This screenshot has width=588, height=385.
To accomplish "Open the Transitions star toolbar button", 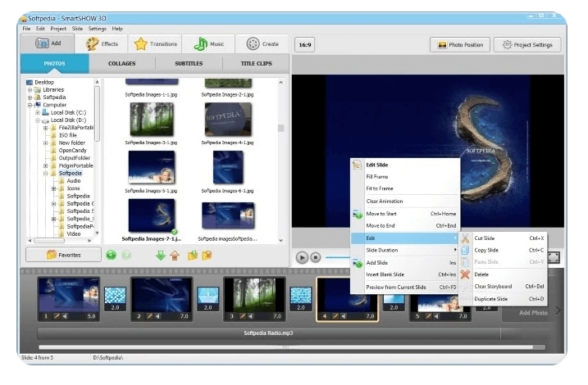I will [x=155, y=43].
